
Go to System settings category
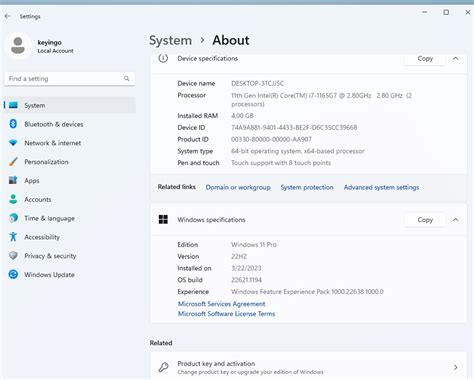coord(70,105)
